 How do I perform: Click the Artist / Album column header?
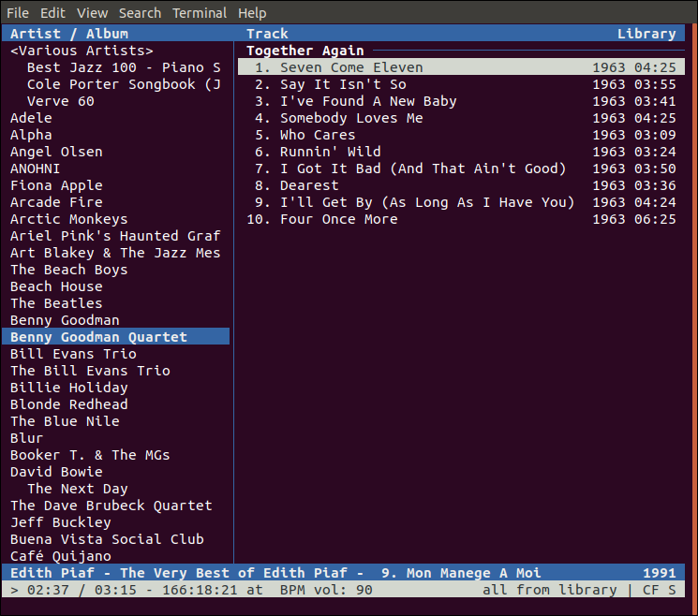click(x=69, y=34)
